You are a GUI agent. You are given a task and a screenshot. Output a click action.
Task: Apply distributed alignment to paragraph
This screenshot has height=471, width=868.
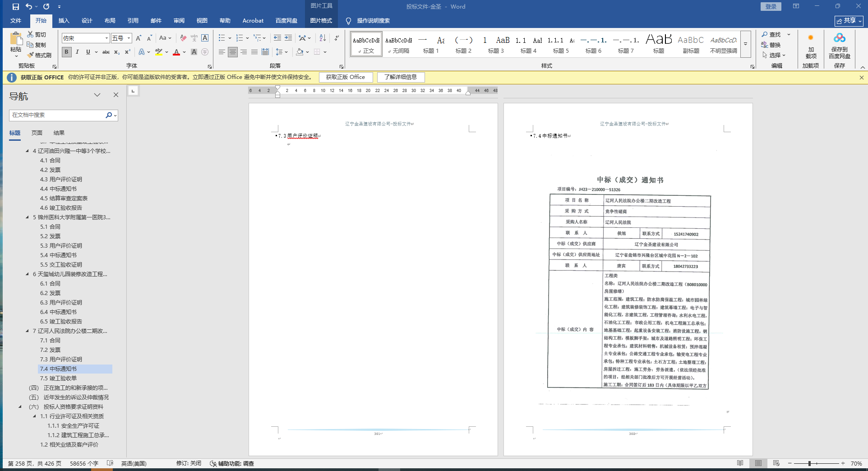265,52
